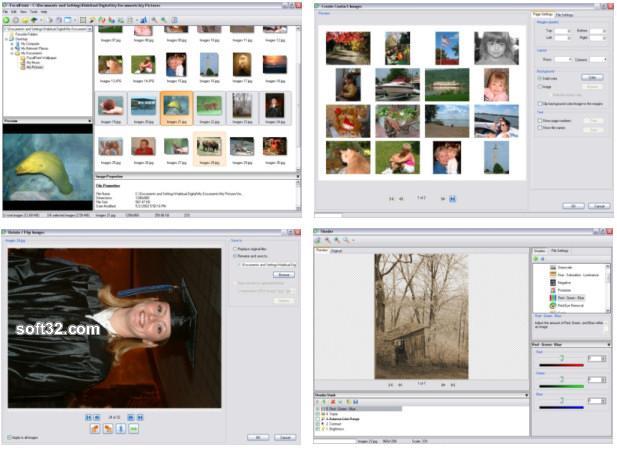This screenshot has height=451, width=617.
Task: Click green up-arrow icon in Shader Stack toolbar
Action: [323, 402]
